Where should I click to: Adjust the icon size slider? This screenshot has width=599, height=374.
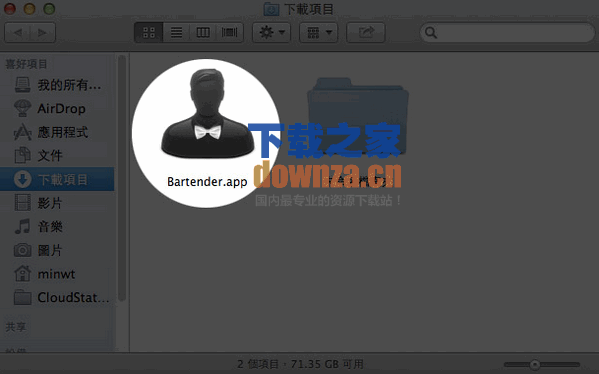coord(535,364)
